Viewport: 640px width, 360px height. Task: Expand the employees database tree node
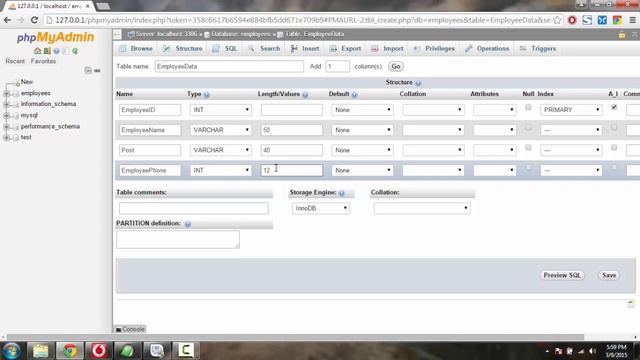pos(7,93)
